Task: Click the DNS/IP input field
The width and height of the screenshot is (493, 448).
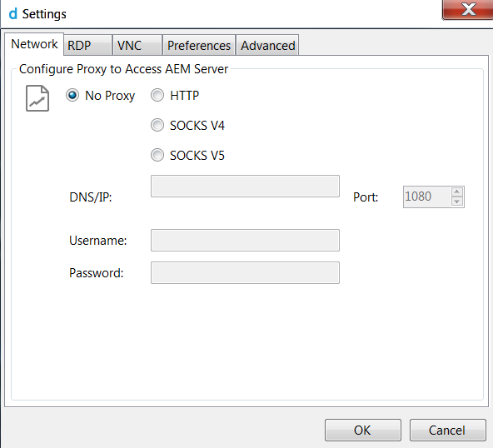Action: point(245,187)
